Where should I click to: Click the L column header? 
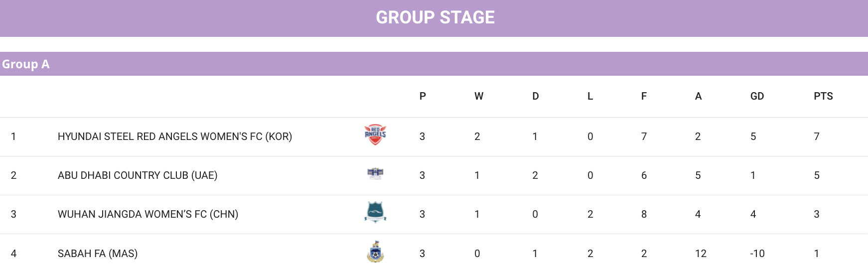(590, 96)
